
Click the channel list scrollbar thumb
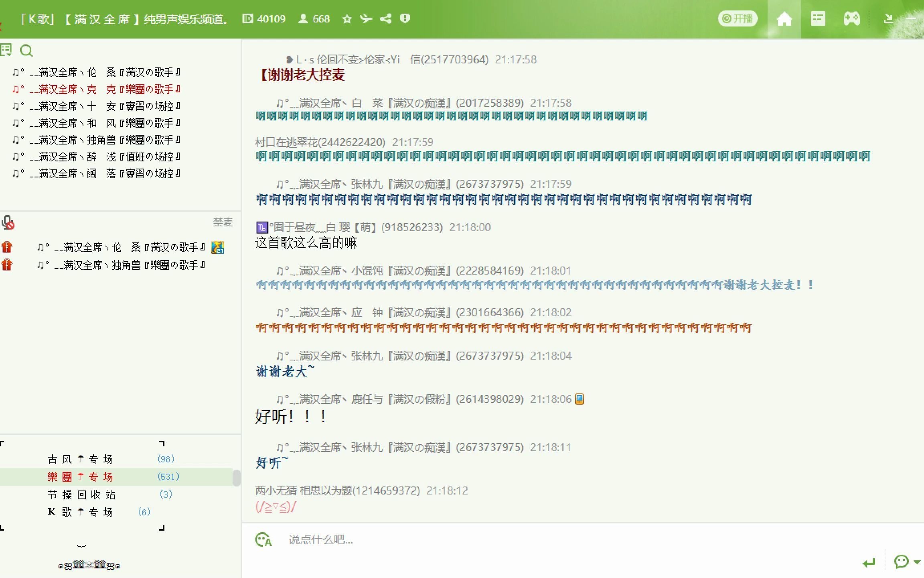click(237, 478)
